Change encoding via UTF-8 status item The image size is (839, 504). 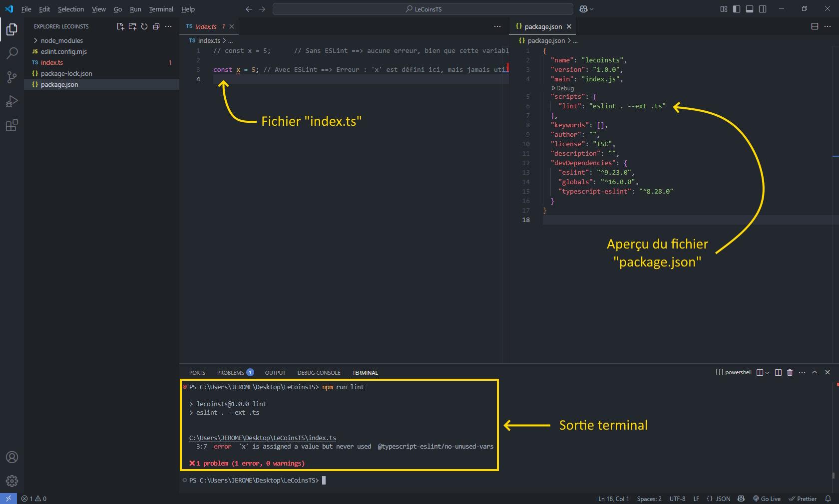pyautogui.click(x=677, y=499)
